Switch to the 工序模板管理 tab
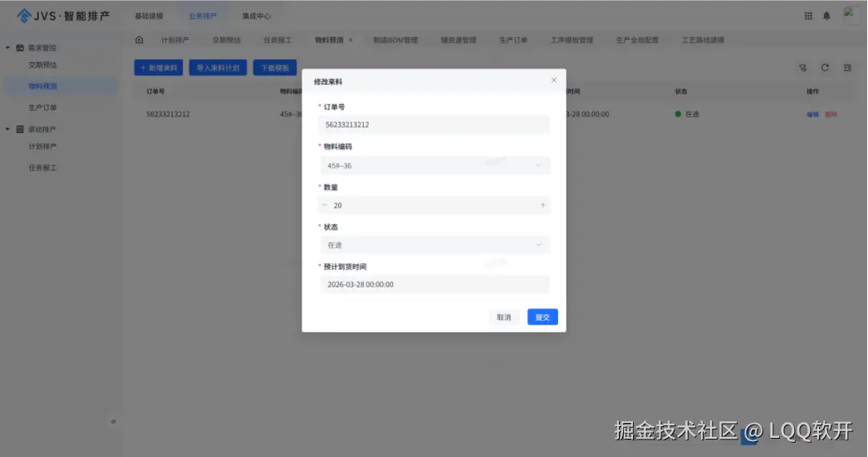 571,40
